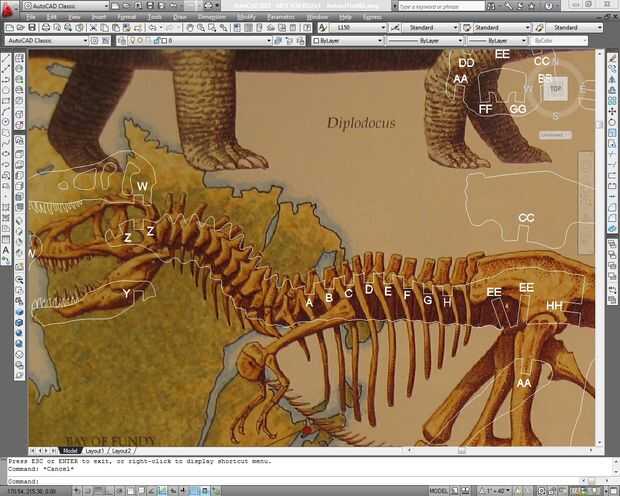The height and width of the screenshot is (496, 620).
Task: Open the Layer Properties Manager icon
Action: coord(122,40)
